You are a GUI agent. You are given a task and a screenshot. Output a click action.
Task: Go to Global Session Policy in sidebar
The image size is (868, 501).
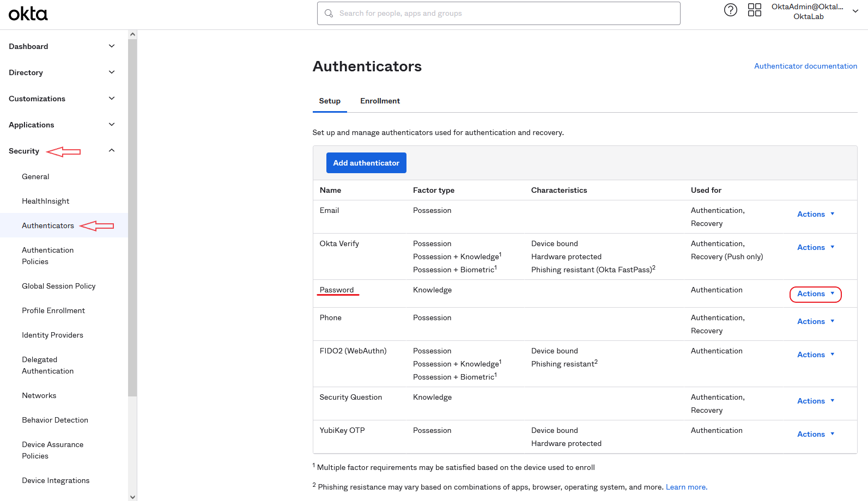(59, 286)
